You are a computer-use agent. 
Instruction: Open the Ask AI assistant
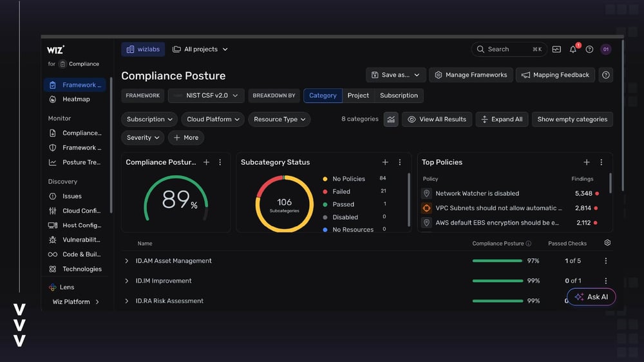pos(591,297)
